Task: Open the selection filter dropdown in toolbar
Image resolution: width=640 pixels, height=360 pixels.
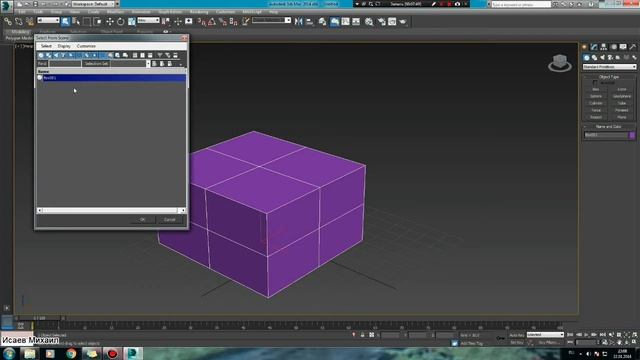Action: [x=48, y=20]
